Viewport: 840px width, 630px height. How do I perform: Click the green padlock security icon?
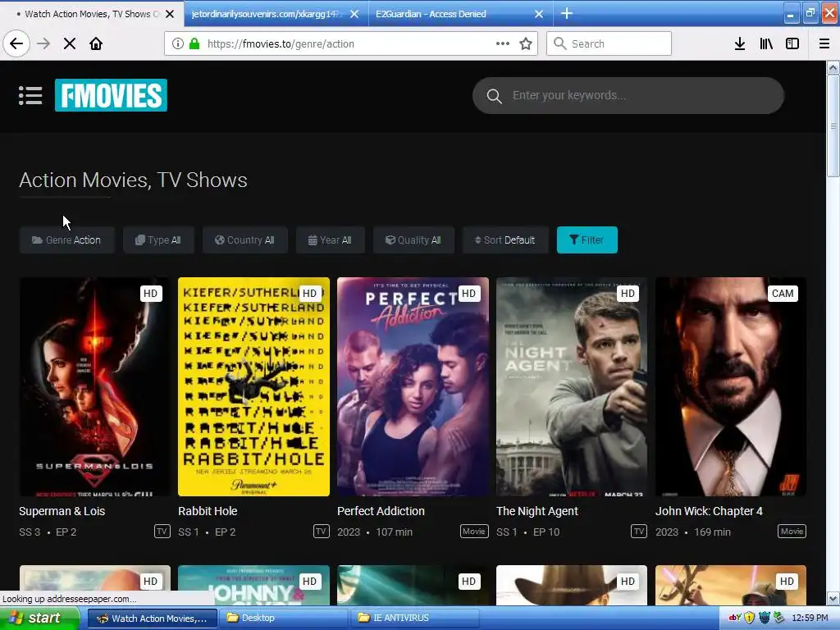pyautogui.click(x=195, y=43)
